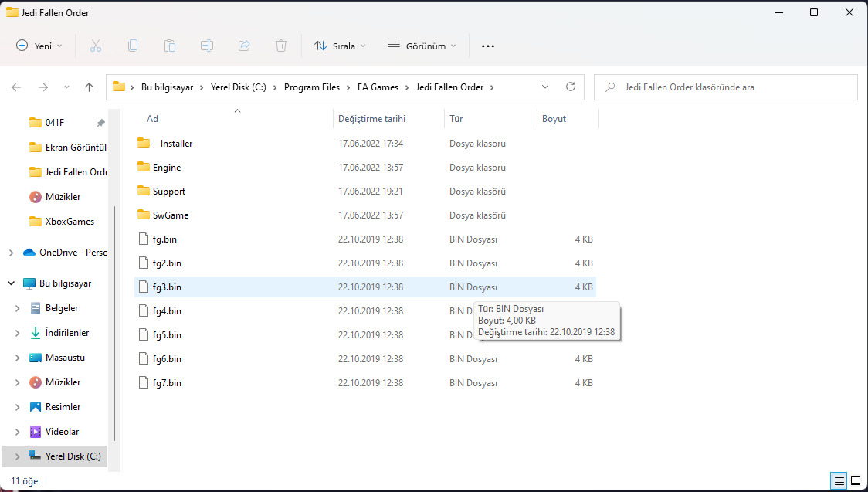868x492 pixels.
Task: Click the Paste clipboard icon
Action: coord(170,46)
